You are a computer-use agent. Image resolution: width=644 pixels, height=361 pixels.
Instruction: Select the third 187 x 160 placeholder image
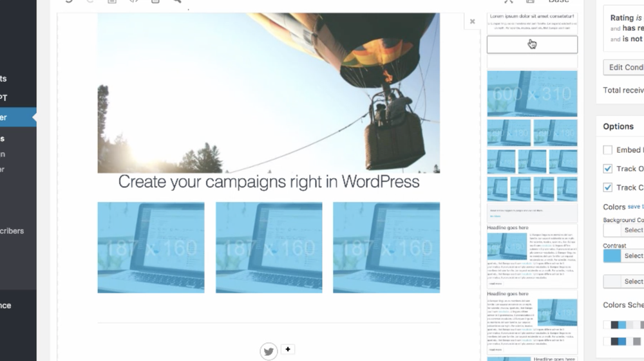tap(386, 247)
